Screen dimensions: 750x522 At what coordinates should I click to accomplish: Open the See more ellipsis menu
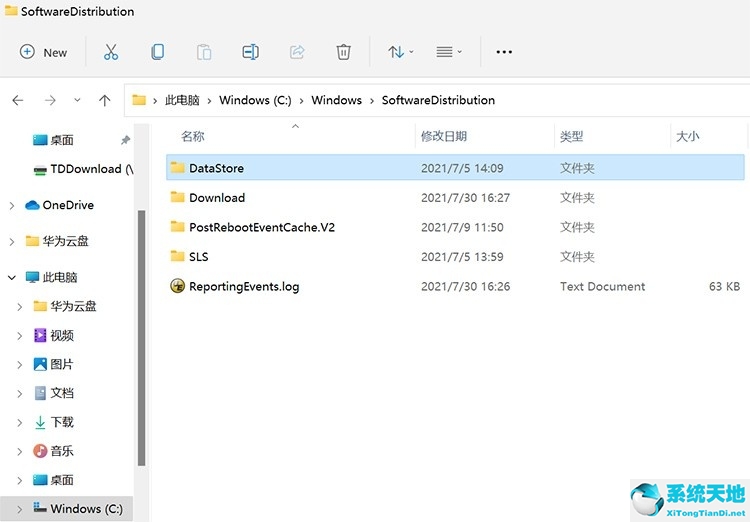(x=504, y=52)
